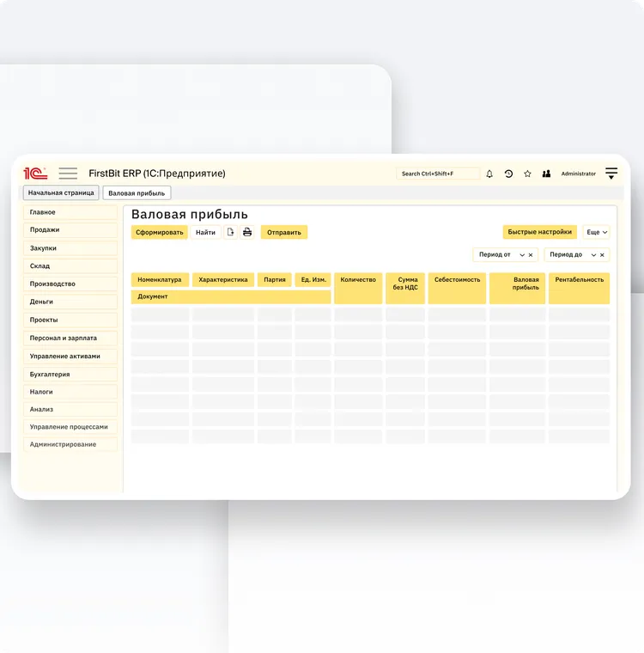Screen dimensions: 644x653
Task: Open favorites star icon
Action: 527,174
